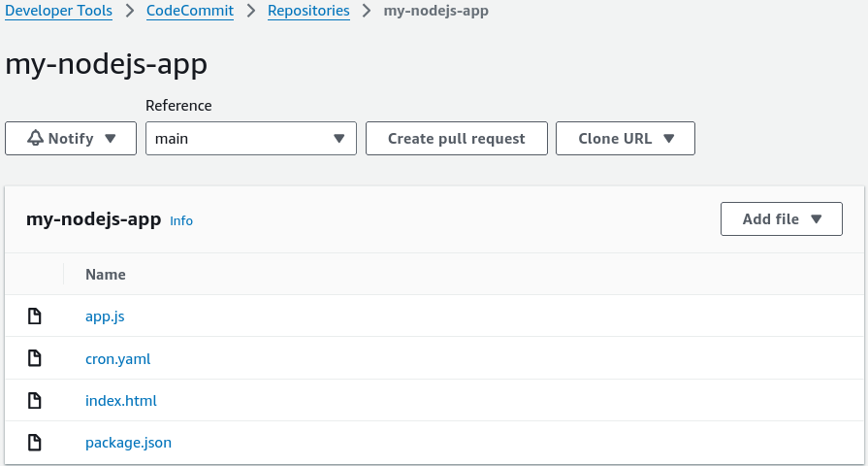Open the Info link beside my-nodejs-app
This screenshot has width=868, height=466.
click(181, 220)
